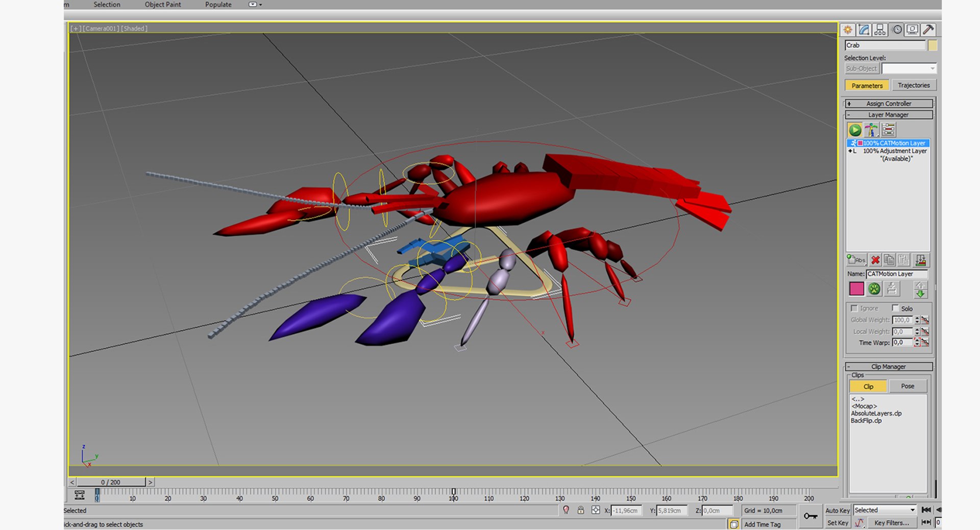
Task: Open the Populate ribbon tab
Action: [x=218, y=5]
